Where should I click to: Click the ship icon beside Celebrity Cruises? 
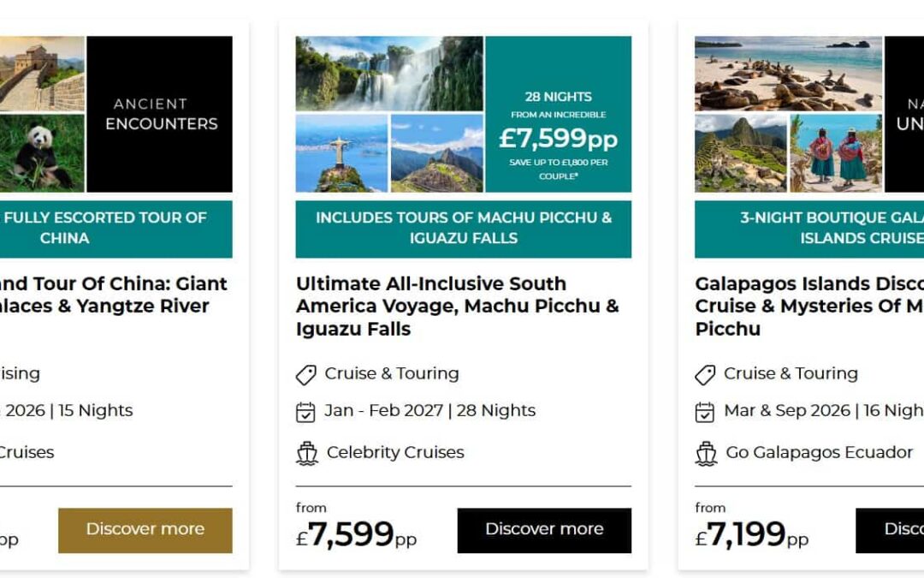[306, 453]
